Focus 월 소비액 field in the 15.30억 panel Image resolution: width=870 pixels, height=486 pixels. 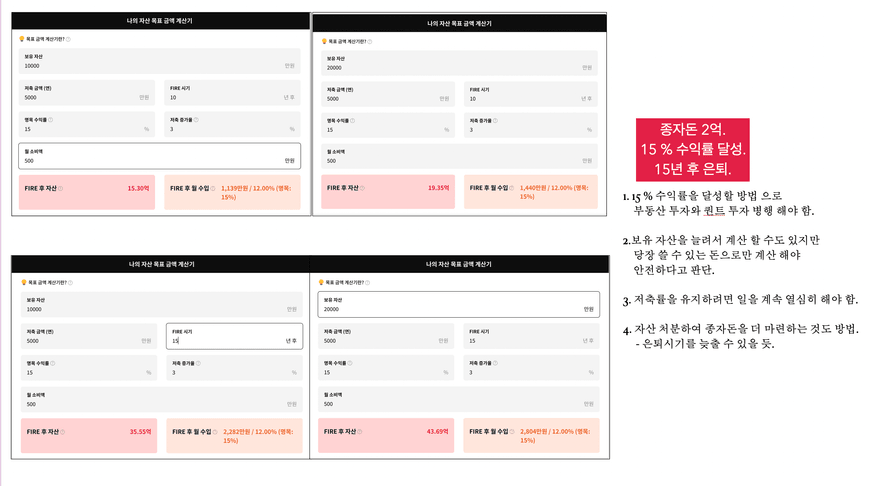pos(159,156)
